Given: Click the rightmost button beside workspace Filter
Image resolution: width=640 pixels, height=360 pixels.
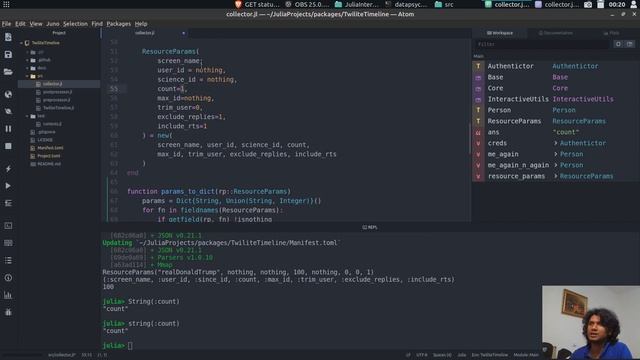Looking at the screenshot, I should [630, 44].
